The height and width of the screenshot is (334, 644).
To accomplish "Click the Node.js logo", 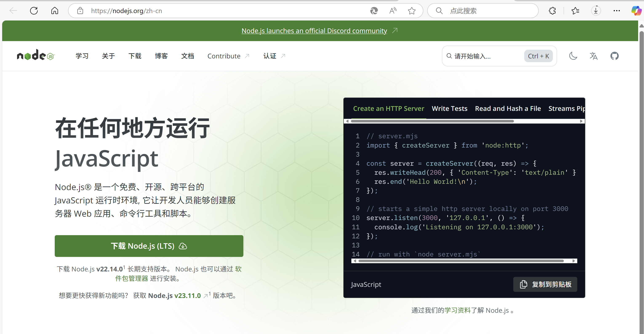I will click(36, 55).
